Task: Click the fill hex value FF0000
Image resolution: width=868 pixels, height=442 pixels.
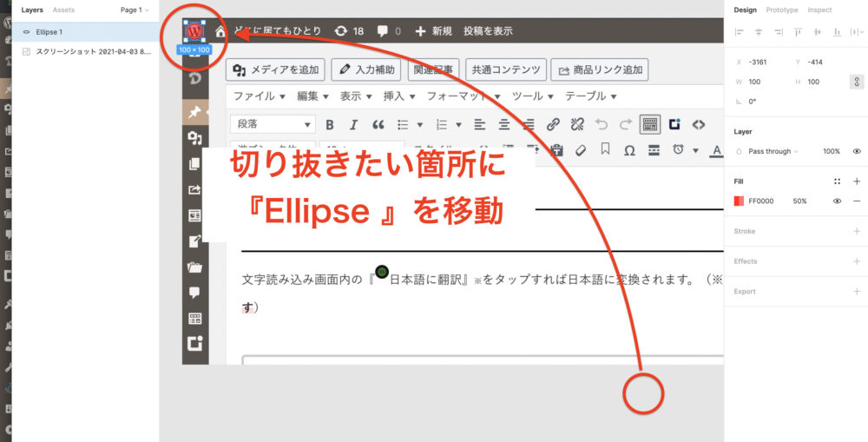Action: 761,201
